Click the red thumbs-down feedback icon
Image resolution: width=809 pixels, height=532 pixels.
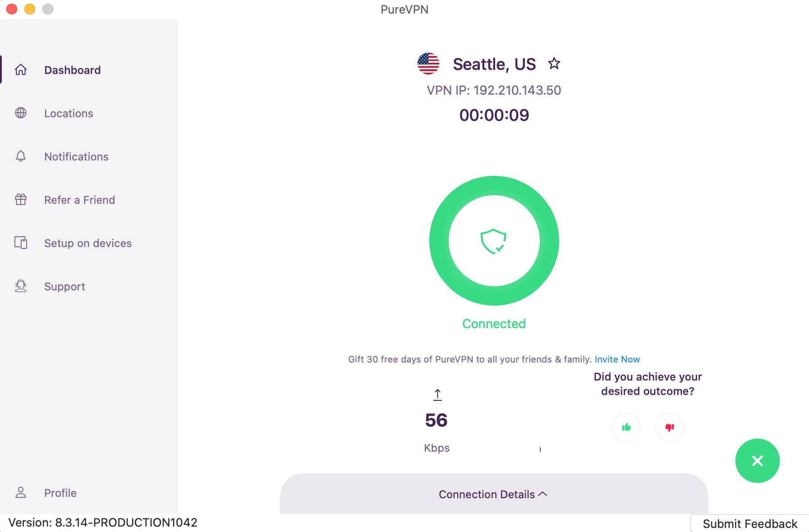(x=670, y=427)
